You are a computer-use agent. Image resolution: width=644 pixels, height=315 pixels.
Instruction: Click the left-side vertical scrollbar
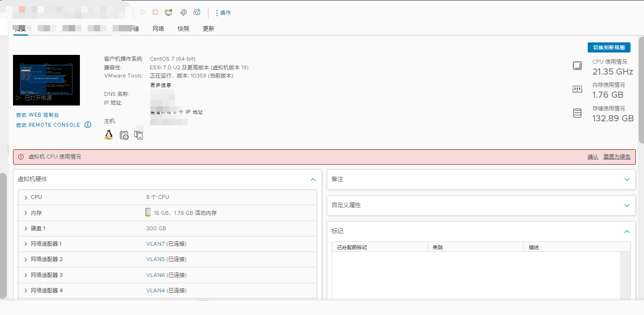3,235
